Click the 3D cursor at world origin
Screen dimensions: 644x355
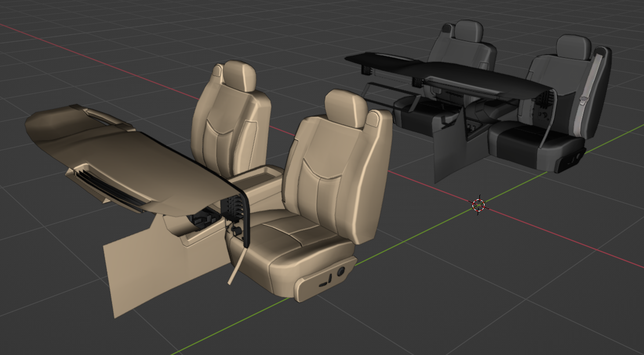(478, 205)
